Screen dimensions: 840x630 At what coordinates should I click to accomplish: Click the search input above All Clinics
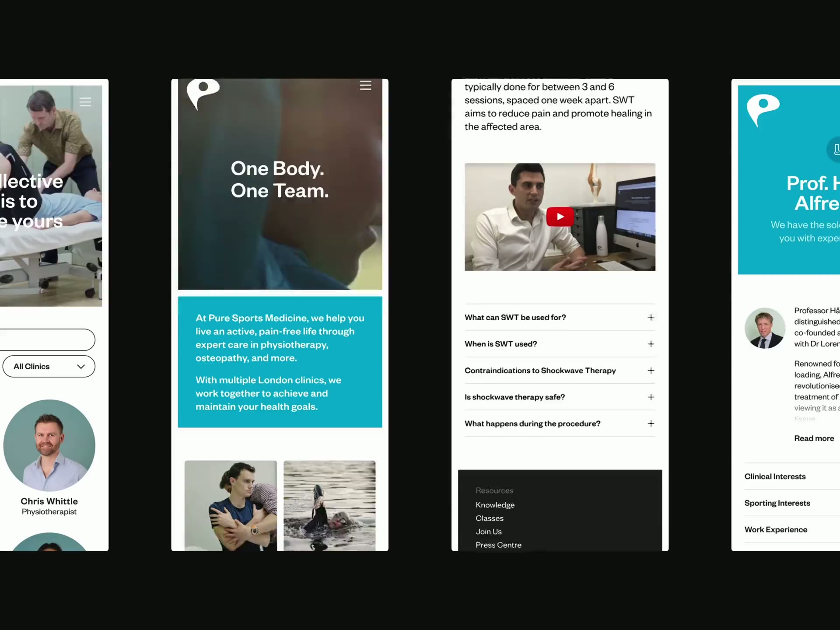(x=47, y=339)
